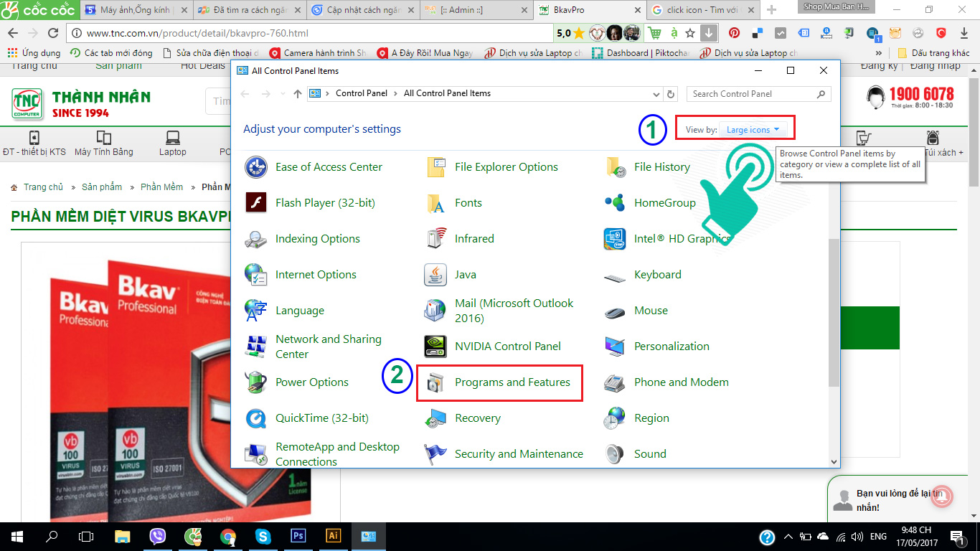Click the Search Control Panel field

[758, 94]
